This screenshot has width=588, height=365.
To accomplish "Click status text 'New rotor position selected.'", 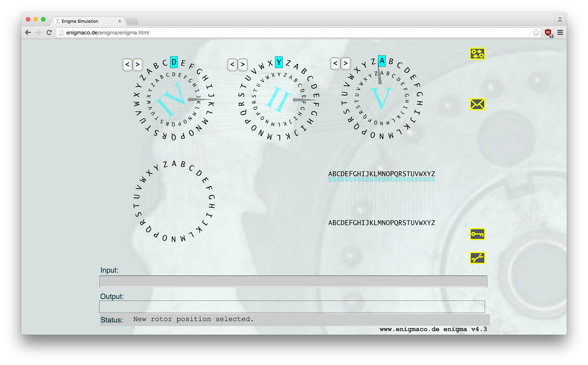I will [x=193, y=319].
